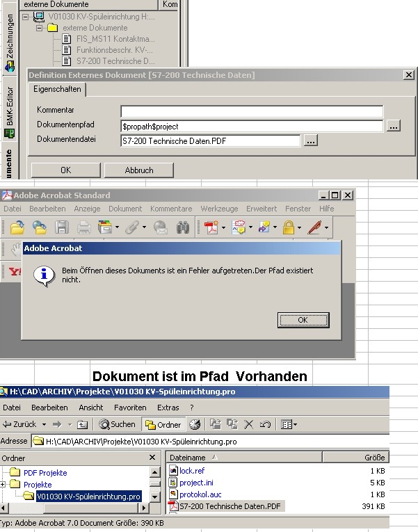Click the Organizer icon in Acrobat toolbar
Image resolution: width=418 pixels, height=532 pixels.
pyautogui.click(x=105, y=227)
